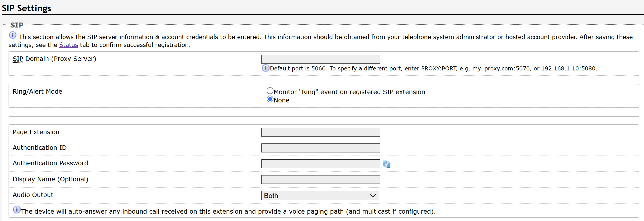Click the None label under Ring/Alert Mode
This screenshot has width=644, height=221.
point(281,100)
